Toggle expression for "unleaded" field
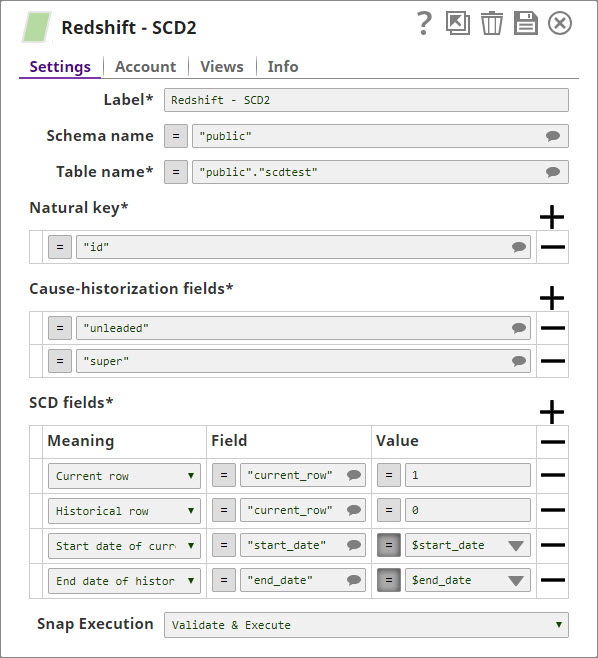598x658 pixels. [60, 328]
